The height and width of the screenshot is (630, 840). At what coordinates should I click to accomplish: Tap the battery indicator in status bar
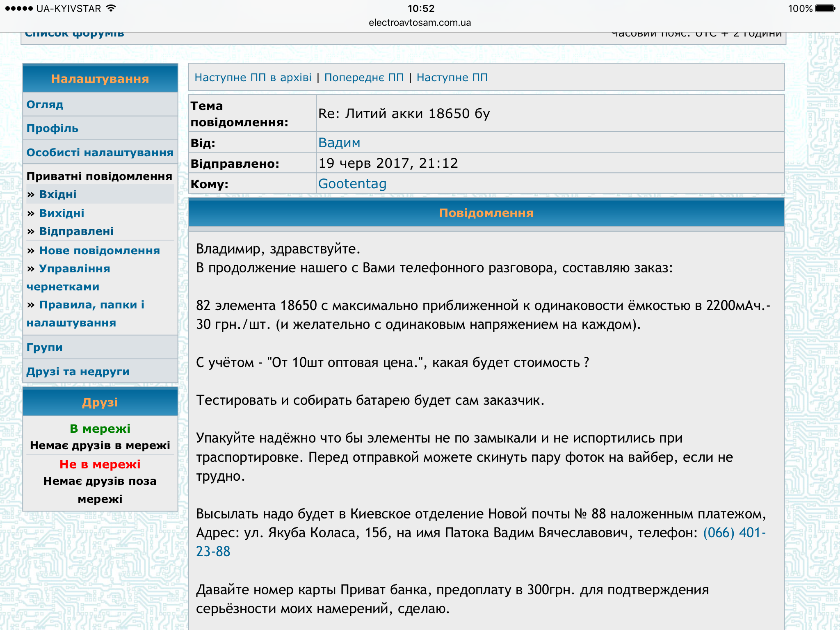tap(825, 9)
